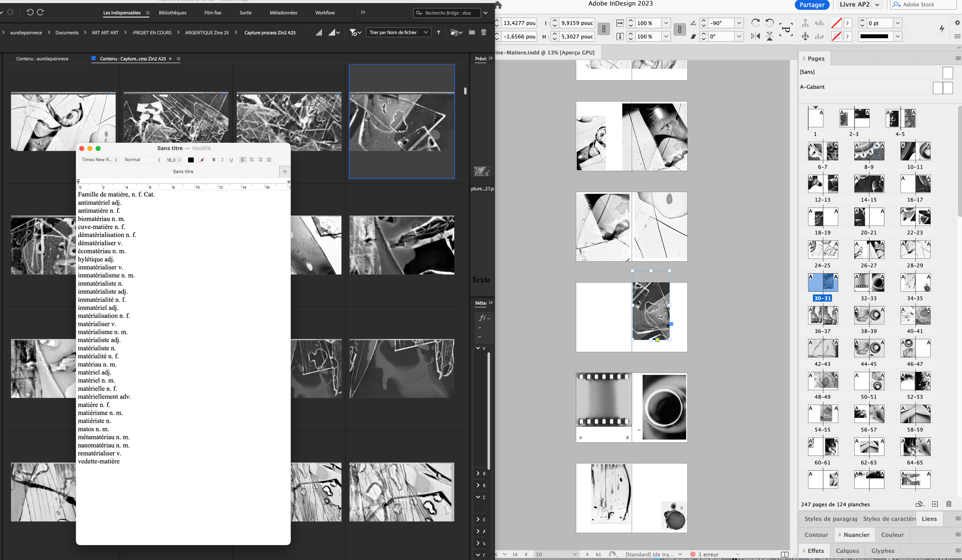Click the Documents breadcrumb link
The image size is (962, 560).
coord(67,33)
